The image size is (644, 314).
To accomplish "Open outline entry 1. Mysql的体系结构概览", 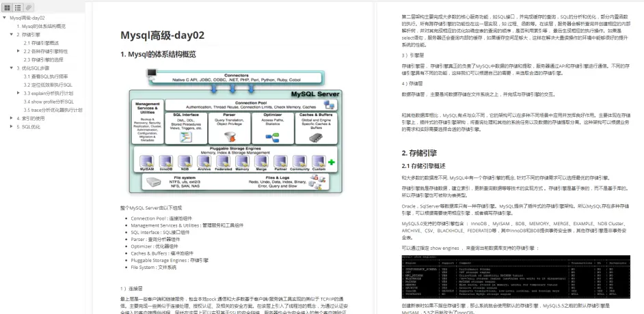I will (41, 26).
